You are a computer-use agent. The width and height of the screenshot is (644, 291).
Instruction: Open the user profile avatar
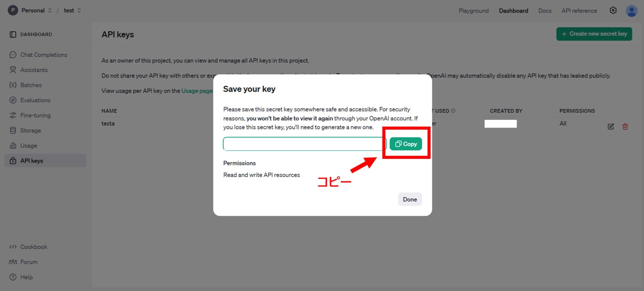631,11
